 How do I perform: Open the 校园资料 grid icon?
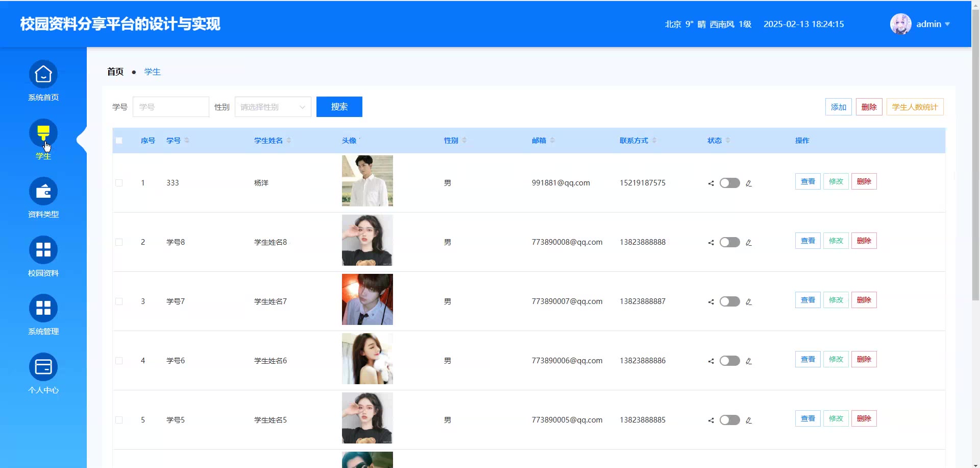pyautogui.click(x=43, y=250)
